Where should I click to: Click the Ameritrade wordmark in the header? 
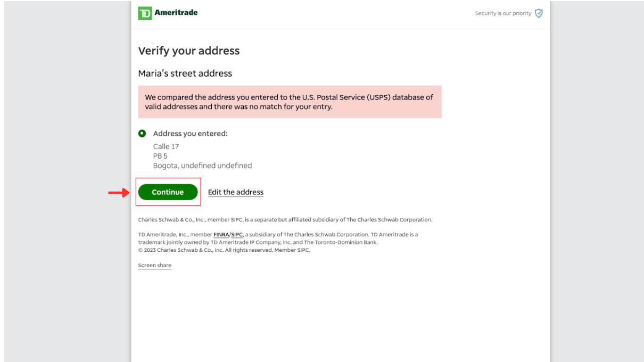[176, 13]
